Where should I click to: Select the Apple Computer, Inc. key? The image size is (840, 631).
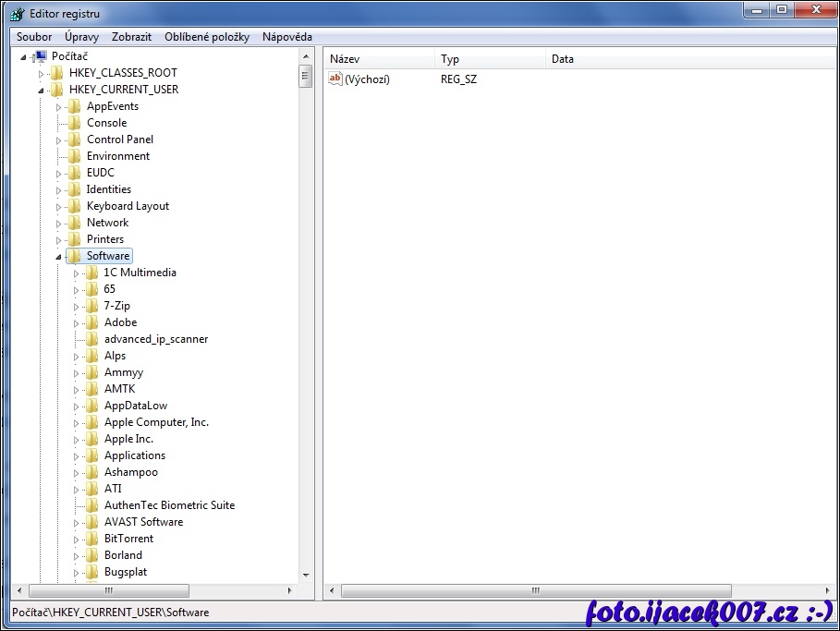tap(156, 422)
